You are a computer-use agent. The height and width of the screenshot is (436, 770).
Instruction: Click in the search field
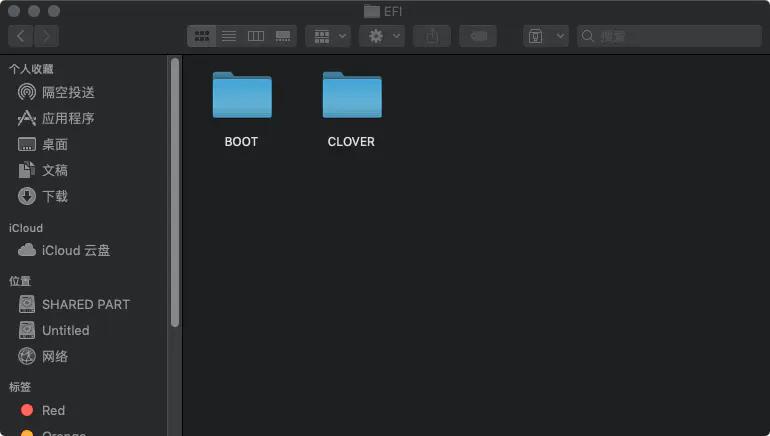[669, 36]
